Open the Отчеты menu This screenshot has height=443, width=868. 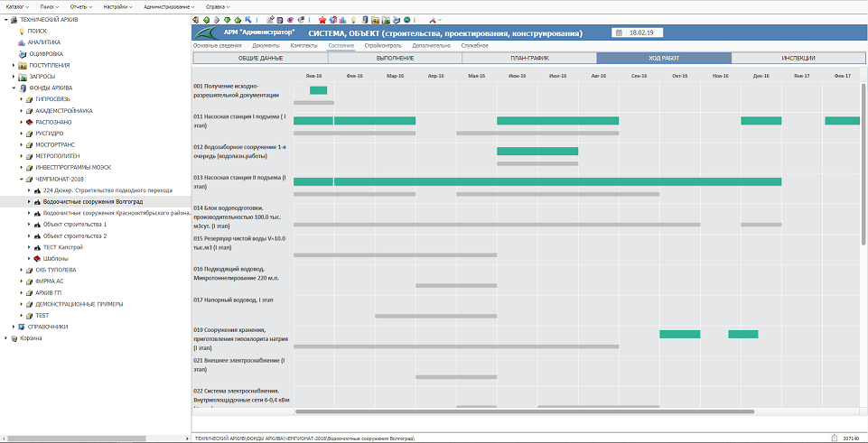[x=79, y=6]
